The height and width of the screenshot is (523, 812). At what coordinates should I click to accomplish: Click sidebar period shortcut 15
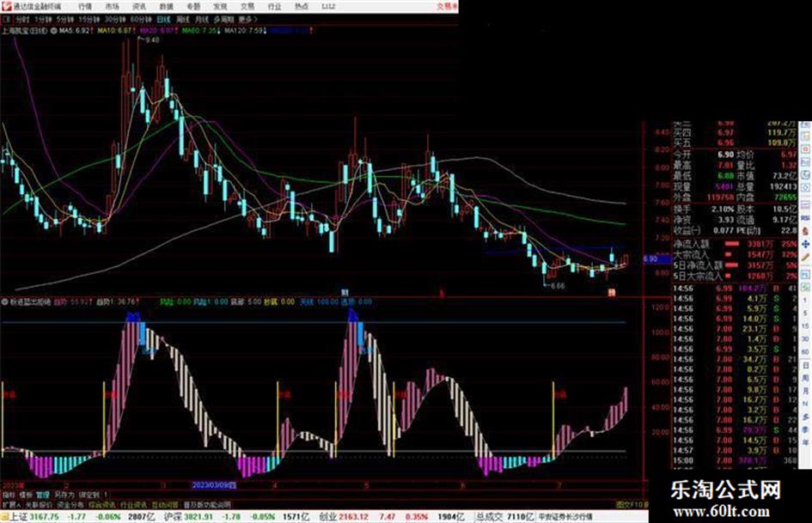pyautogui.click(x=806, y=326)
